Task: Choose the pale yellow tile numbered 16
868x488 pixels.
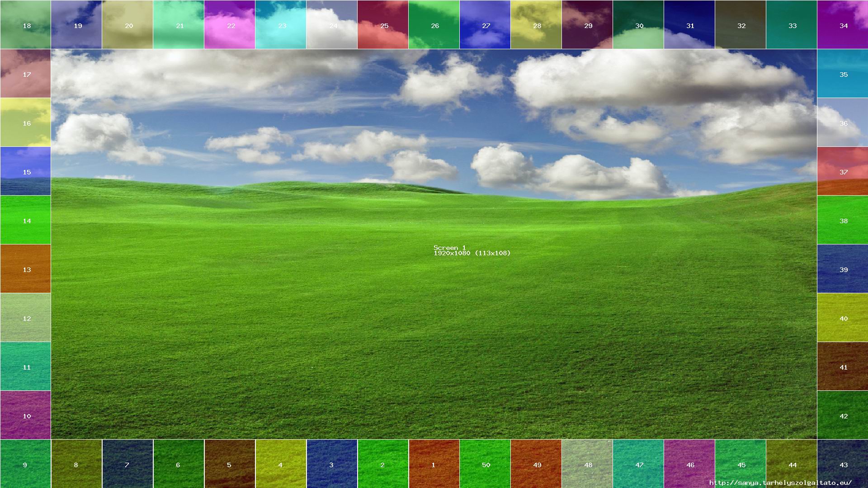Action: 25,122
